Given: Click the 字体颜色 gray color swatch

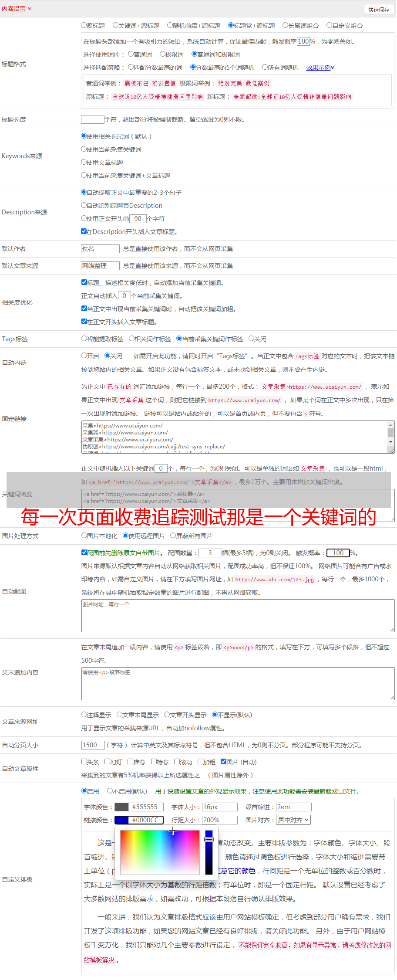Looking at the screenshot, I should click(121, 807).
